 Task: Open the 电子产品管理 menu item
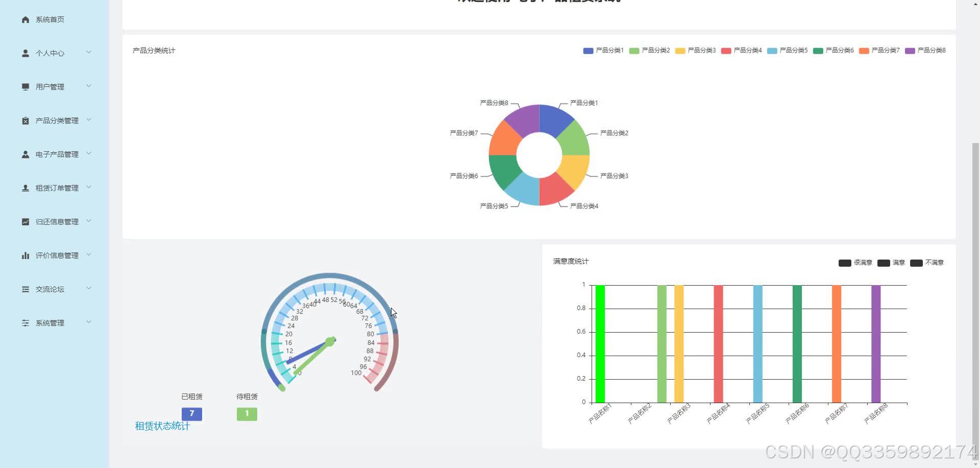[x=54, y=154]
